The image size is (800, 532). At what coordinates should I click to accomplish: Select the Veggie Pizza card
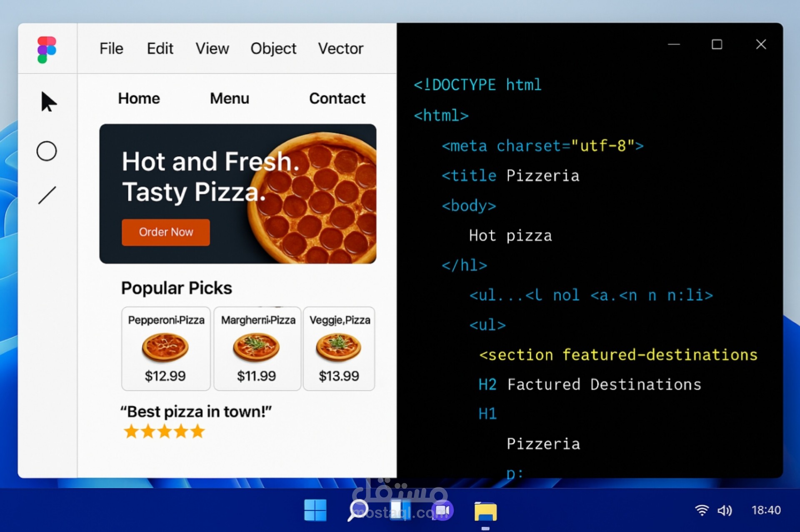coord(339,349)
